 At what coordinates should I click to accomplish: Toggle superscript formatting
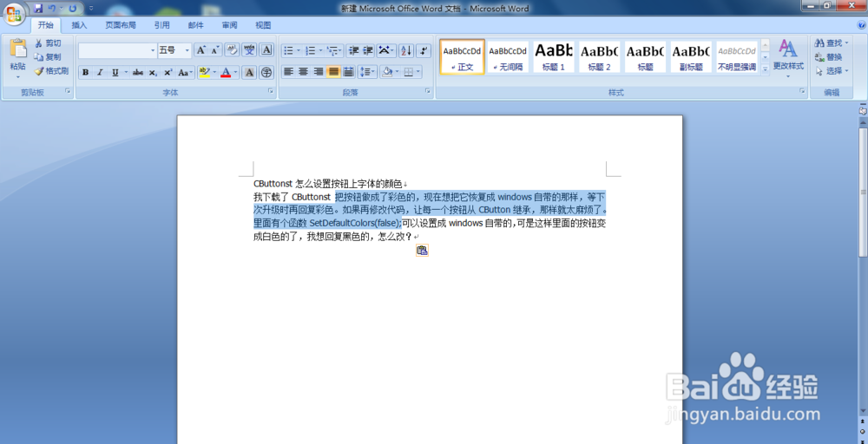pos(168,73)
